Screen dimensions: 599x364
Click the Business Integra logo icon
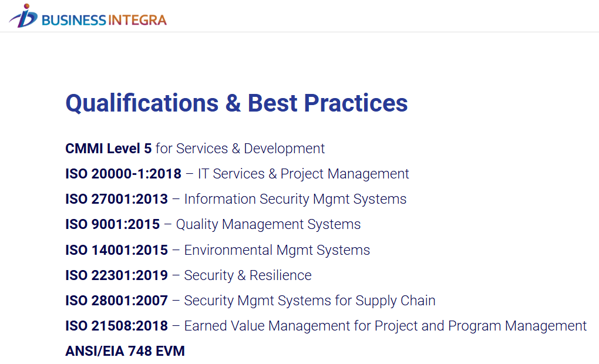coord(23,16)
